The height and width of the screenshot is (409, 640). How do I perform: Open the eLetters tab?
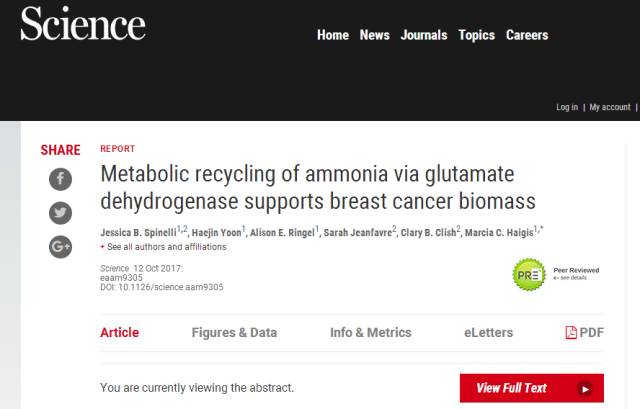489,333
